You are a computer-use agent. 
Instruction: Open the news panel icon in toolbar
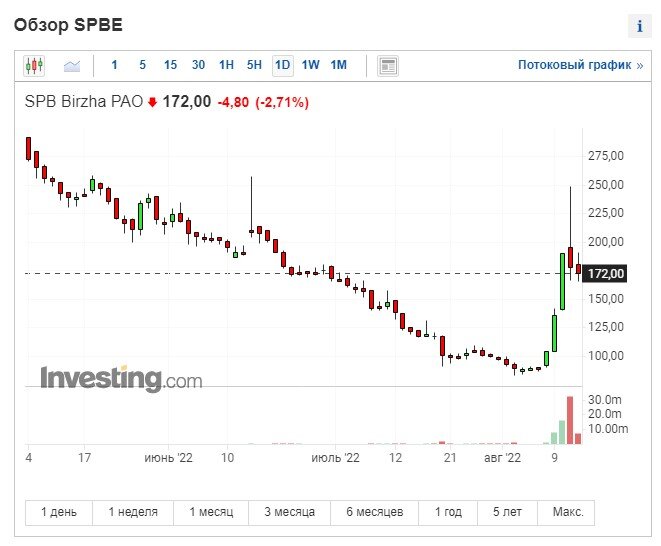coord(388,66)
